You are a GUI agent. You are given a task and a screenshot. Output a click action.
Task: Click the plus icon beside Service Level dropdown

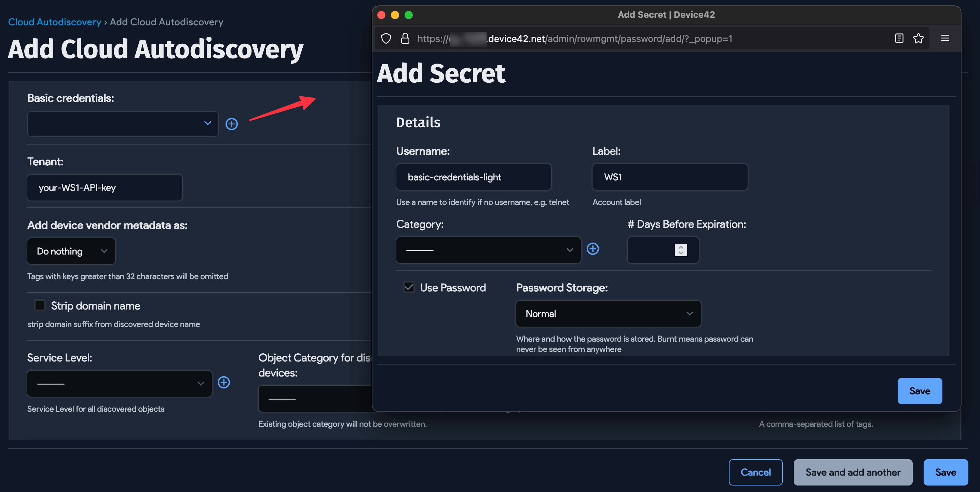click(x=224, y=383)
